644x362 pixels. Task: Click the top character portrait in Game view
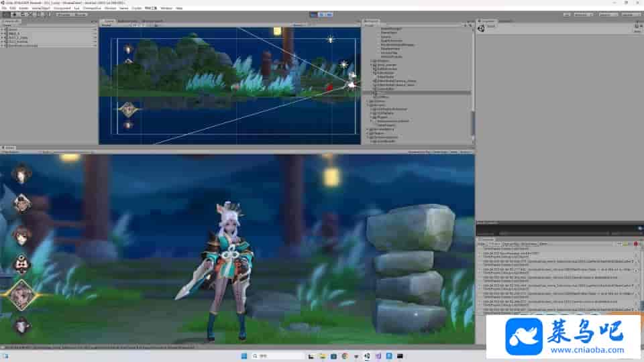coord(21,174)
